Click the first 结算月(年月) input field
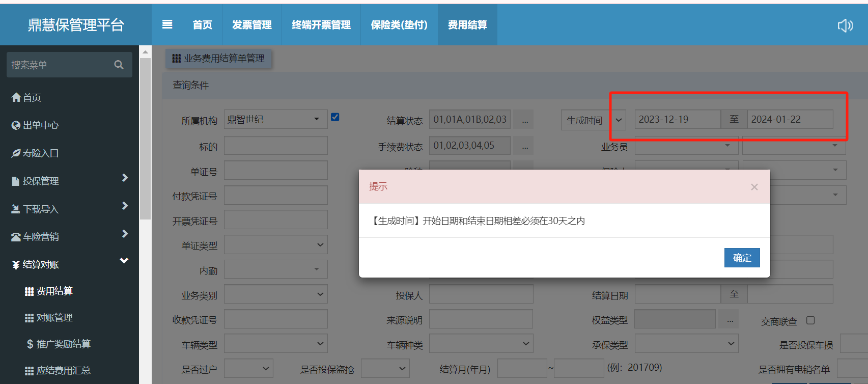 coord(522,368)
